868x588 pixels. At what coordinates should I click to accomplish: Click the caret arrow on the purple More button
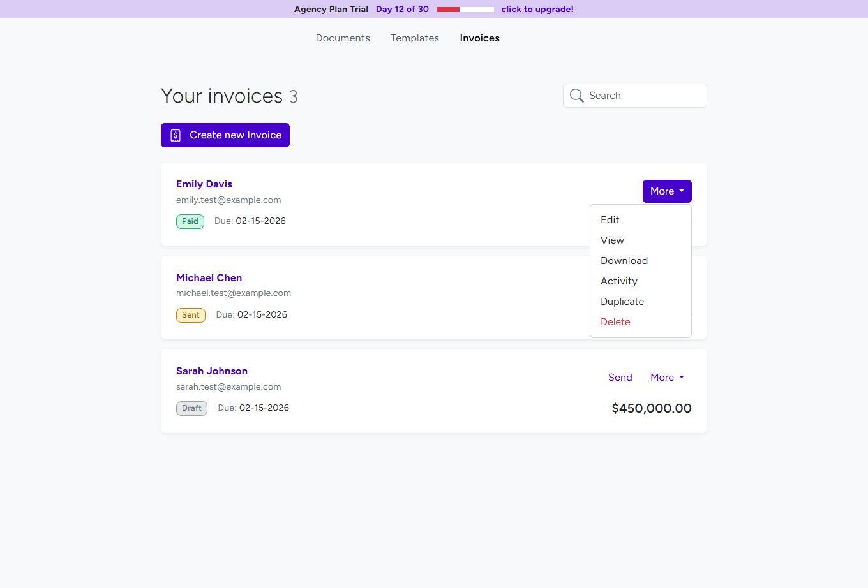click(x=683, y=191)
